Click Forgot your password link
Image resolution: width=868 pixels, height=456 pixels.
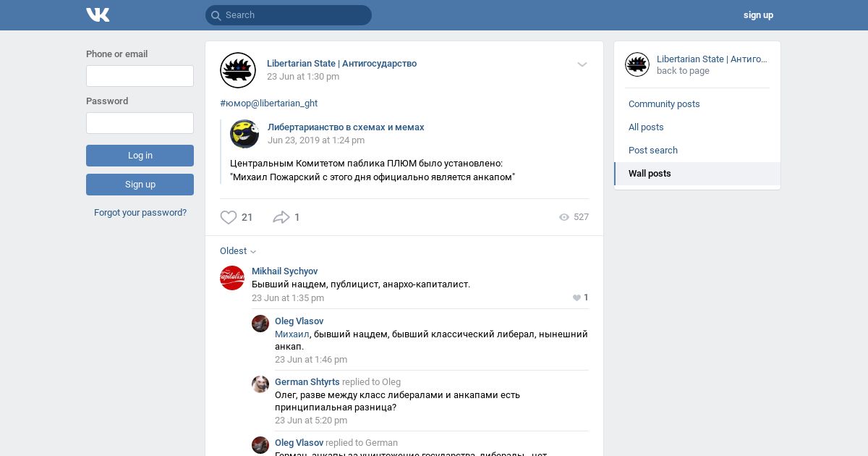[x=140, y=213]
